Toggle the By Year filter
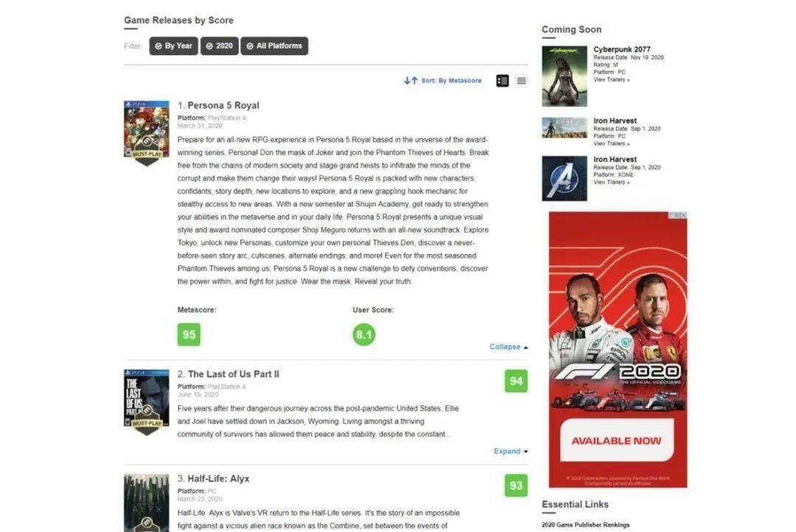 click(x=174, y=46)
